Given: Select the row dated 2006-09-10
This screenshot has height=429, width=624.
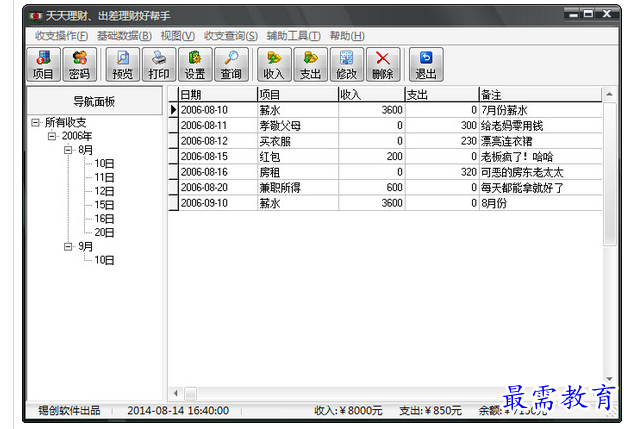Looking at the screenshot, I should [x=385, y=203].
